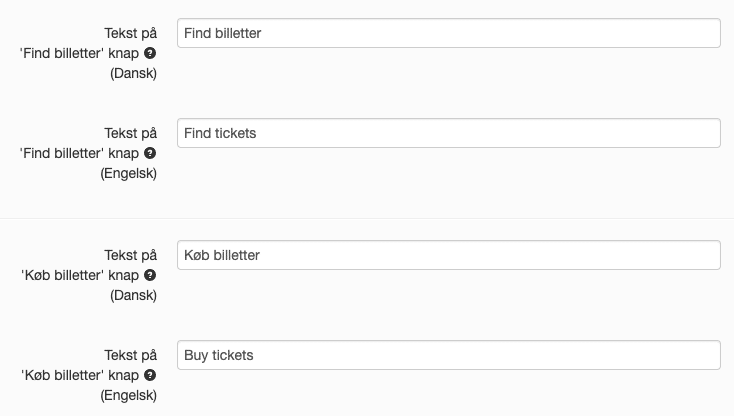Click into the 'Buy tickets' field
The width and height of the screenshot is (734, 416).
coord(448,355)
